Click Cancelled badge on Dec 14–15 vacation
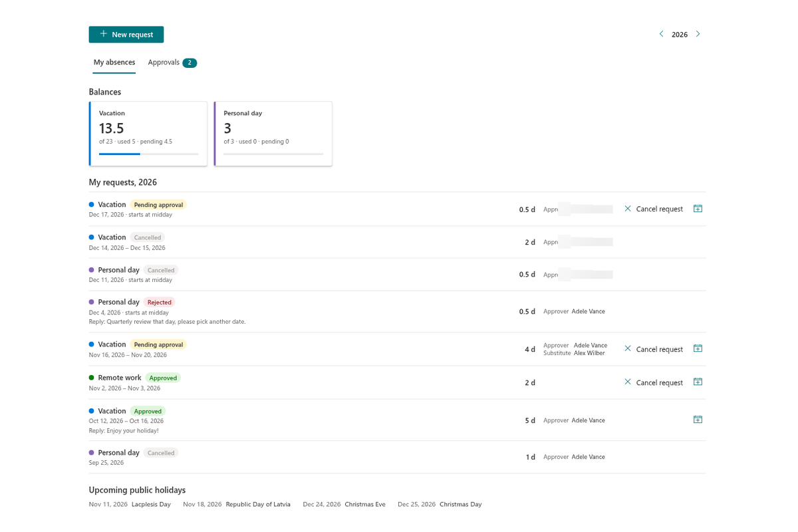The height and width of the screenshot is (532, 798). 148,237
